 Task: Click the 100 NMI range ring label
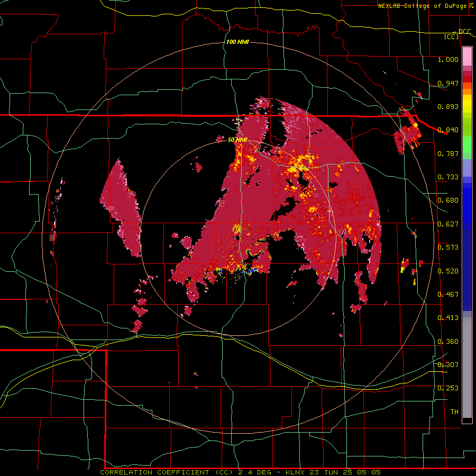pyautogui.click(x=237, y=42)
